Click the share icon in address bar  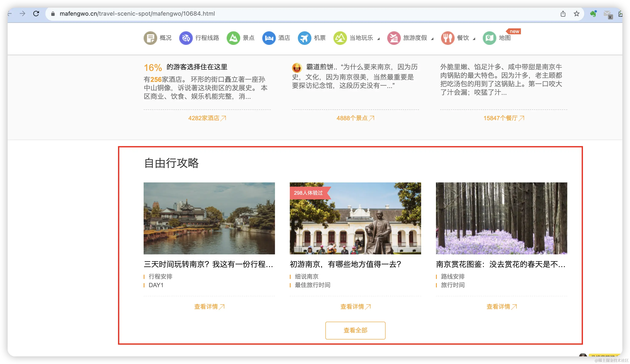(x=563, y=14)
